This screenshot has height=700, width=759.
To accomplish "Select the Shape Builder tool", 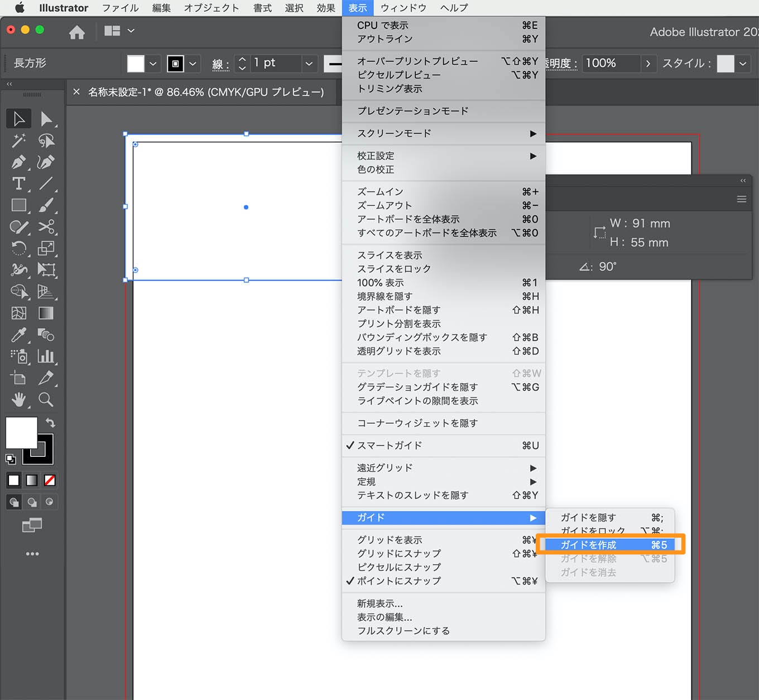I will pos(19,292).
